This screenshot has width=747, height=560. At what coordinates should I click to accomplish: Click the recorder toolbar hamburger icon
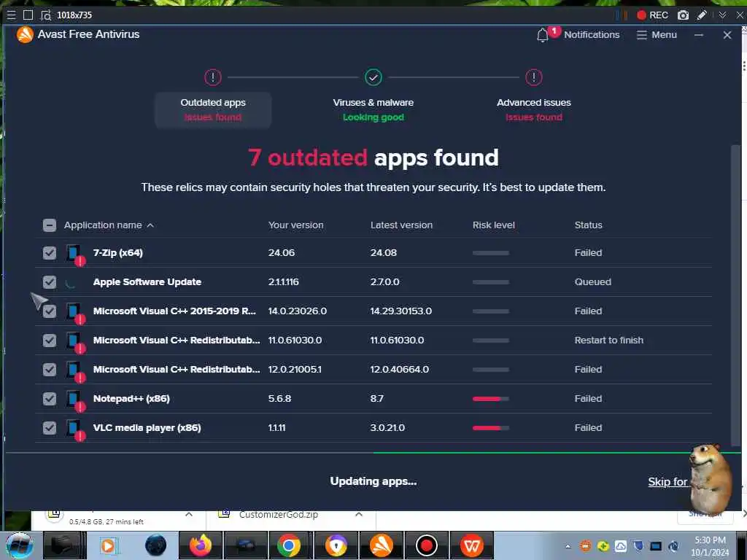tap(11, 15)
